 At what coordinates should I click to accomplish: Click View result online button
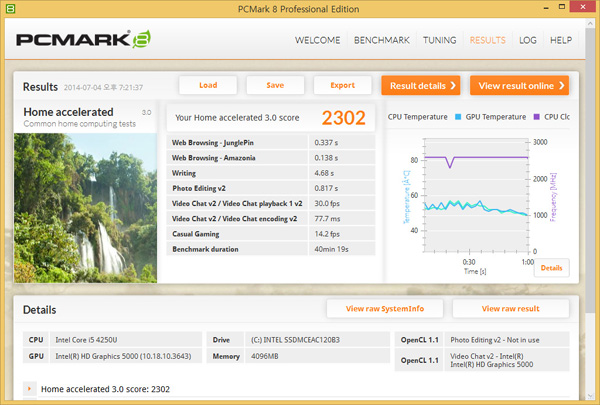(519, 85)
